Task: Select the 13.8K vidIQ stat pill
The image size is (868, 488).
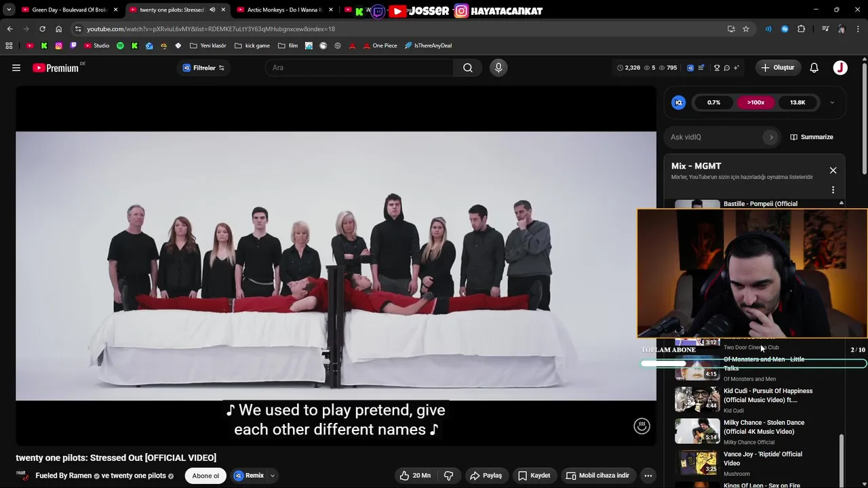Action: coord(797,102)
